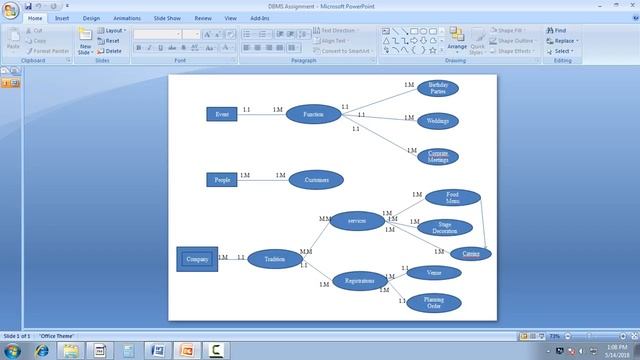Click the Quick Styles button
Image resolution: width=640 pixels, height=360 pixels.
[477, 41]
